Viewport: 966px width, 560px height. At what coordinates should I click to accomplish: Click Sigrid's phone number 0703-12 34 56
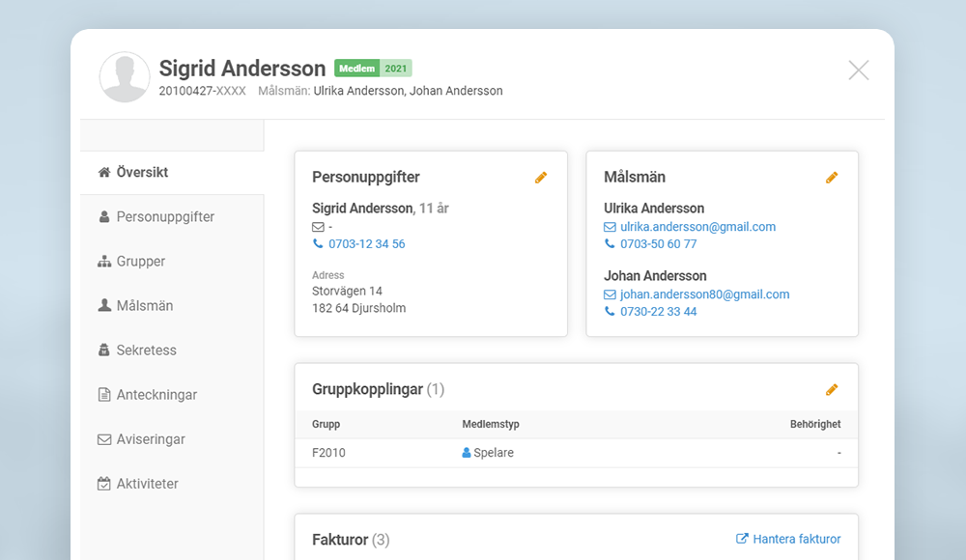[x=366, y=244]
